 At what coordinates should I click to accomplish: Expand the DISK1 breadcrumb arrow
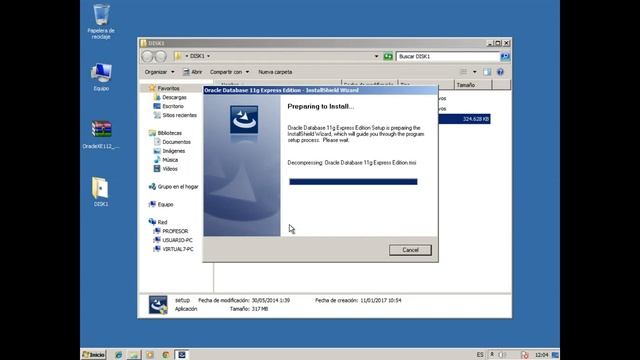coord(209,56)
